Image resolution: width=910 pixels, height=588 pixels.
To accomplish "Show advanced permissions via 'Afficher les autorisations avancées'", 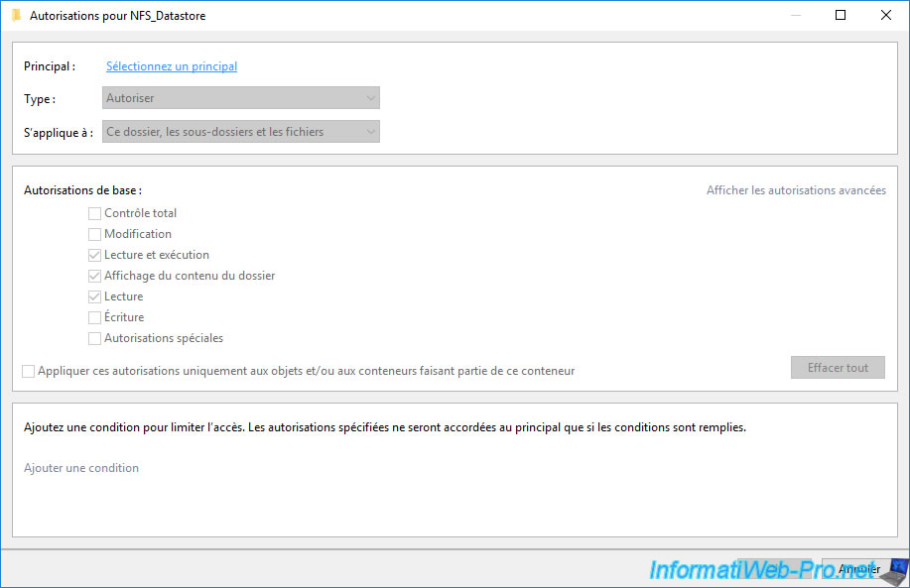I will pyautogui.click(x=796, y=190).
